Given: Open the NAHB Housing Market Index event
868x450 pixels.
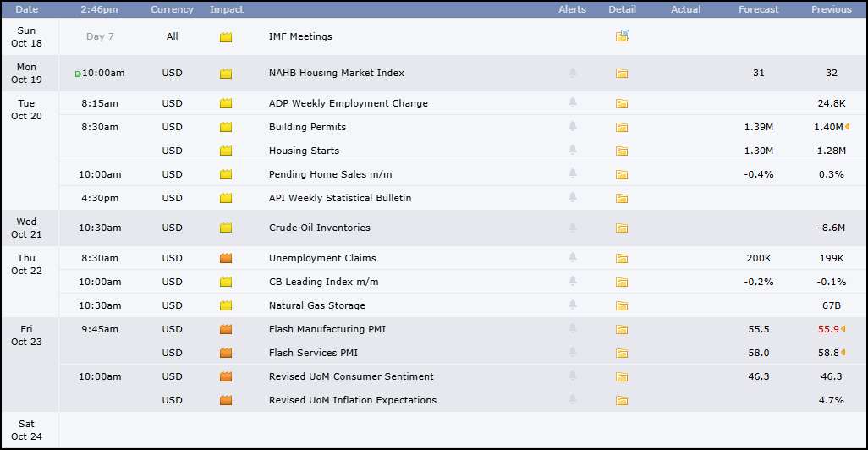Looking at the screenshot, I should tap(337, 73).
